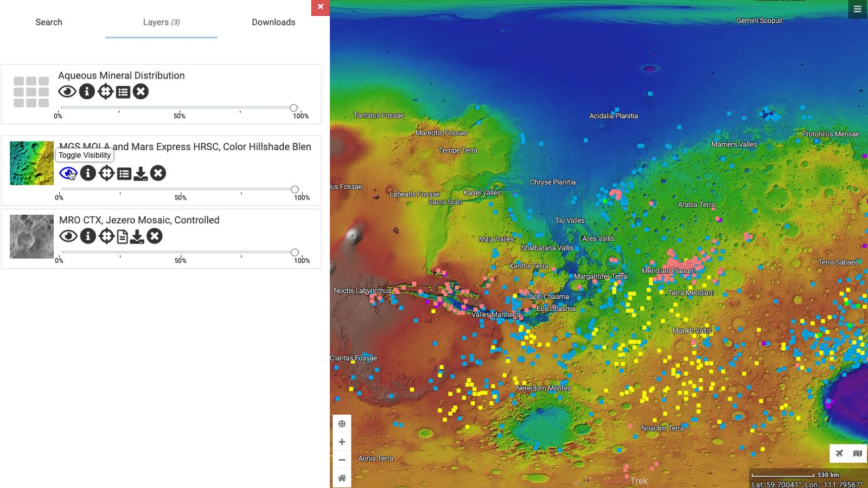The width and height of the screenshot is (868, 488).
Task: Show the legend for MGS MOLA layer
Action: pos(124,174)
